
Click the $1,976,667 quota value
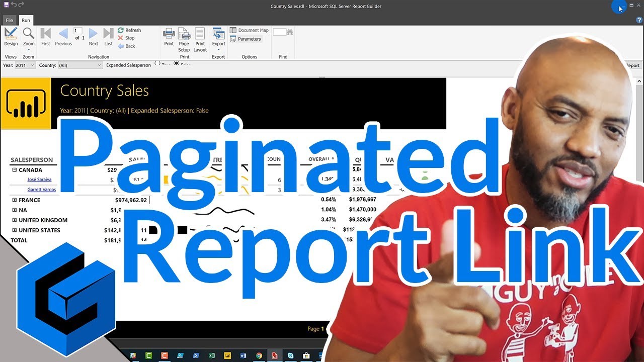pyautogui.click(x=362, y=200)
